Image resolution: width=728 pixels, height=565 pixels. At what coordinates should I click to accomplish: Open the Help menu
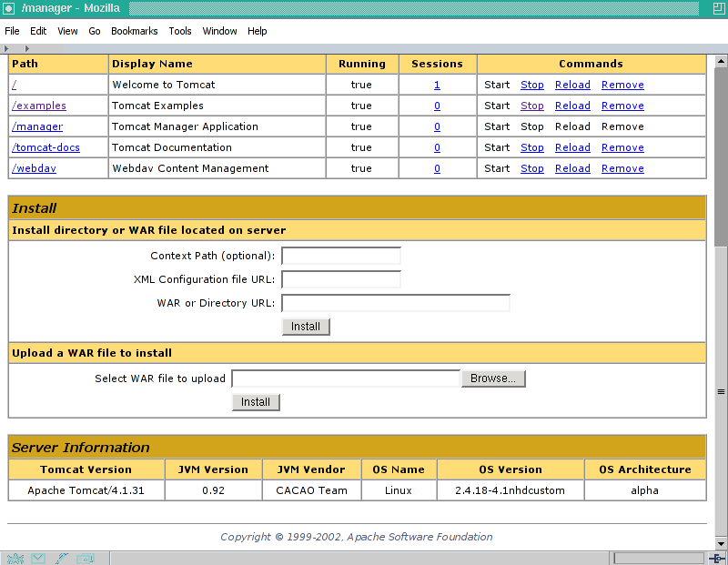click(x=257, y=31)
